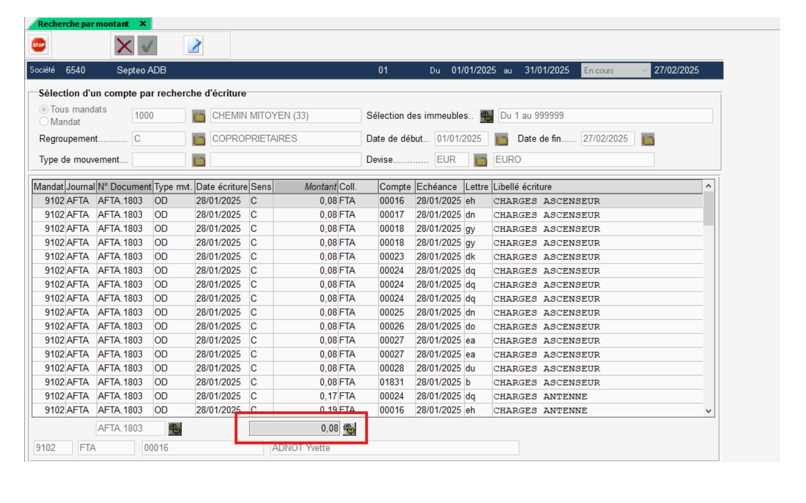The image size is (806, 503).
Task: Click the table scrollbar down arrow
Action: coord(709,410)
